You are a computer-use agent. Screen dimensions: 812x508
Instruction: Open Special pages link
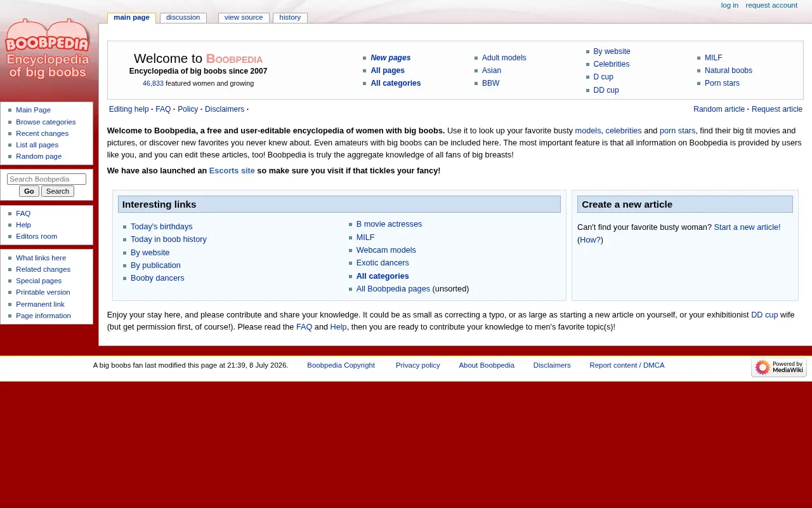[x=39, y=281]
